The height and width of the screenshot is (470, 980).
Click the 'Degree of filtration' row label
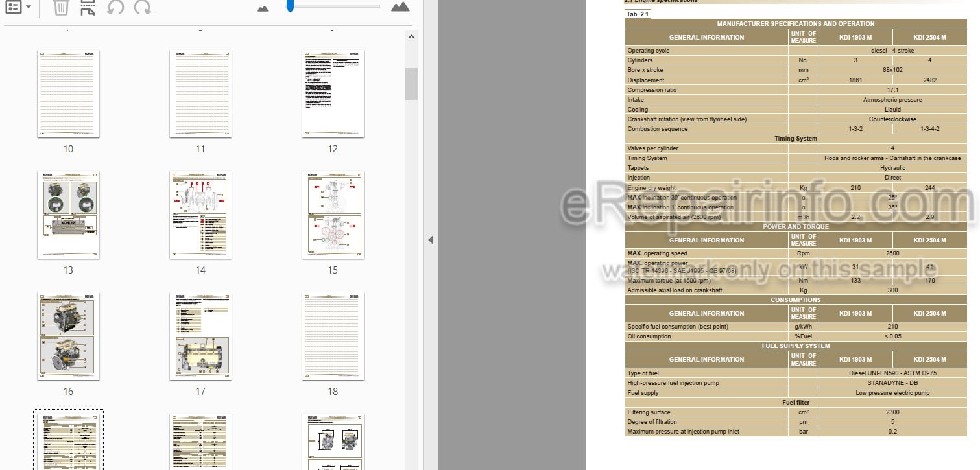click(652, 422)
